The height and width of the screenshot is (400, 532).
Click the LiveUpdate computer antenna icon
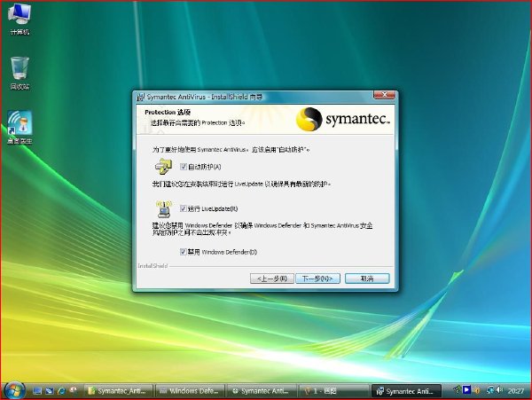164,208
